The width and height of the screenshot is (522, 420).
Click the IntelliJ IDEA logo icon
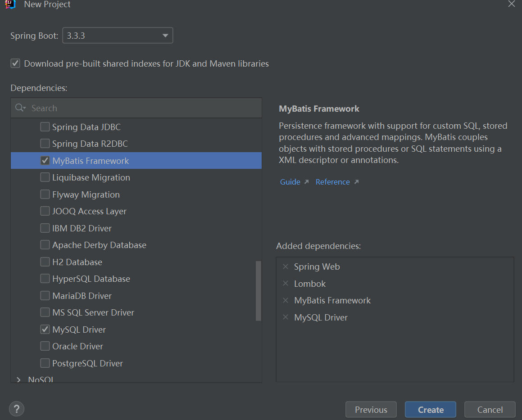click(10, 4)
